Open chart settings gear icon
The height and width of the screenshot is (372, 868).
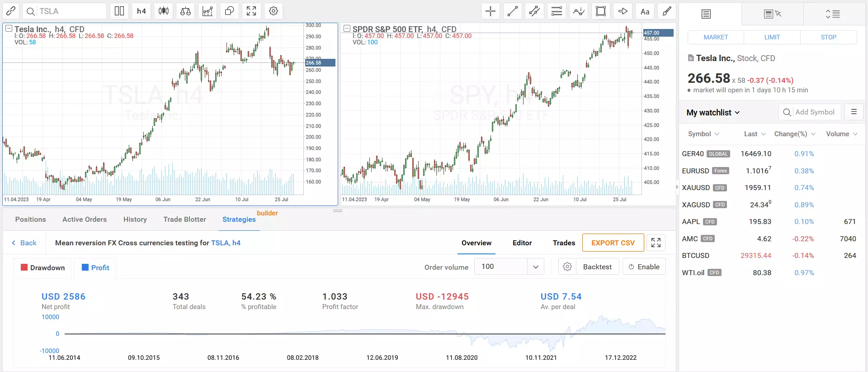tap(274, 11)
